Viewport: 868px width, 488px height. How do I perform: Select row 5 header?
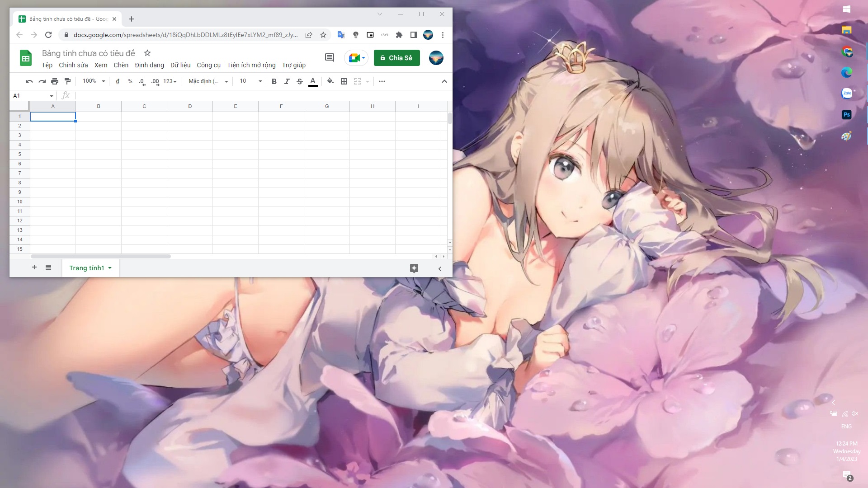click(20, 154)
